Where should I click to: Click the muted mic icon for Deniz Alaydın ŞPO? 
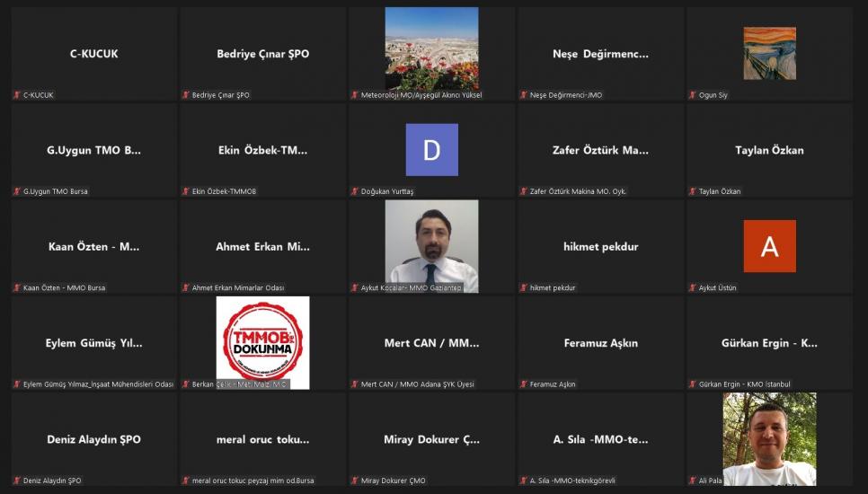[x=17, y=481]
